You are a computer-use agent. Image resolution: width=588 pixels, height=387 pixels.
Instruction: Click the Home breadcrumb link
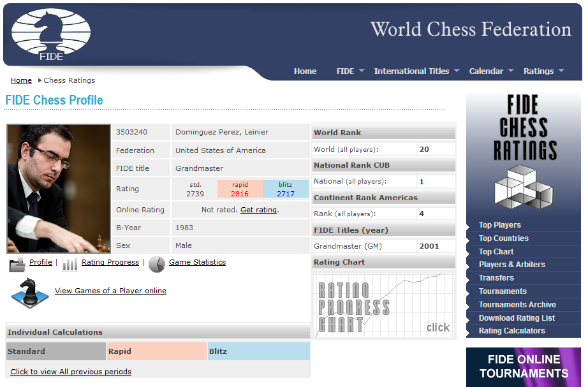(x=22, y=80)
